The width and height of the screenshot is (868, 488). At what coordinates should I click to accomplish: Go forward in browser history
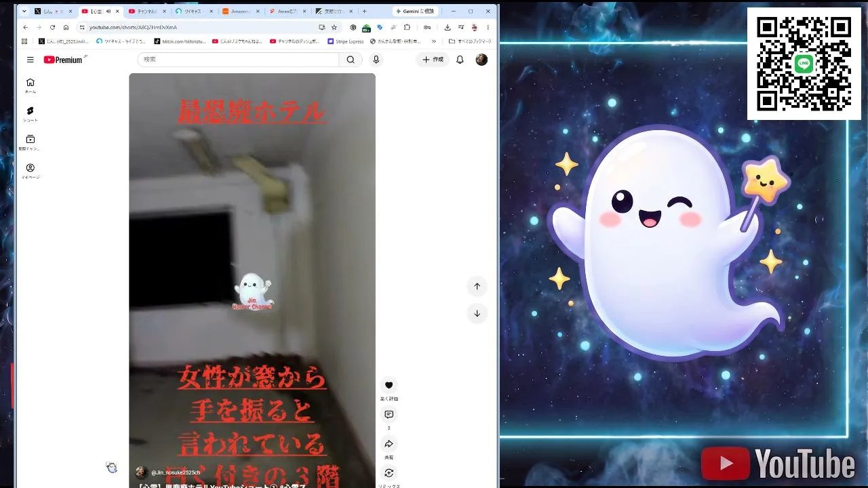(x=39, y=27)
